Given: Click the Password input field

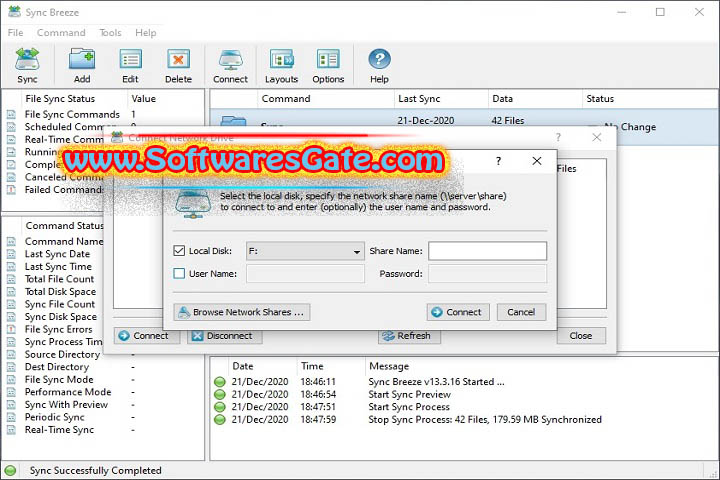Looking at the screenshot, I should (488, 274).
